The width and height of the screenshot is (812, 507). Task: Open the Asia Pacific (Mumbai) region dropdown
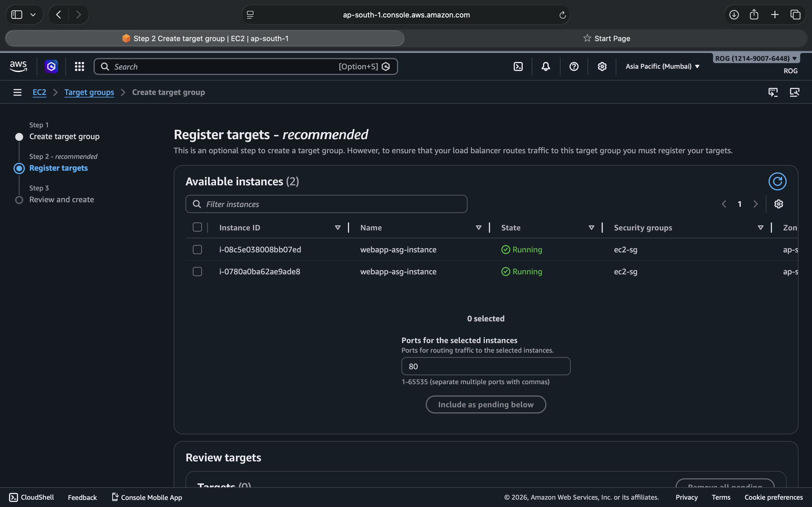662,66
